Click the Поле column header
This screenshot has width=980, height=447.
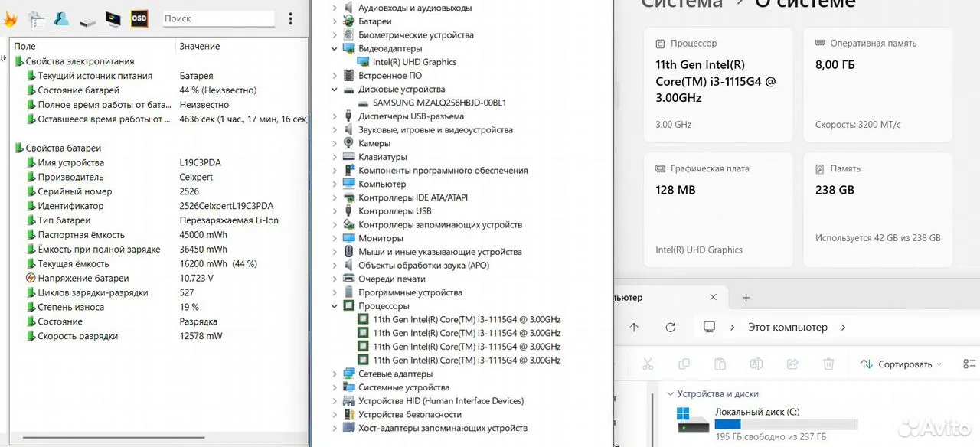click(x=25, y=47)
